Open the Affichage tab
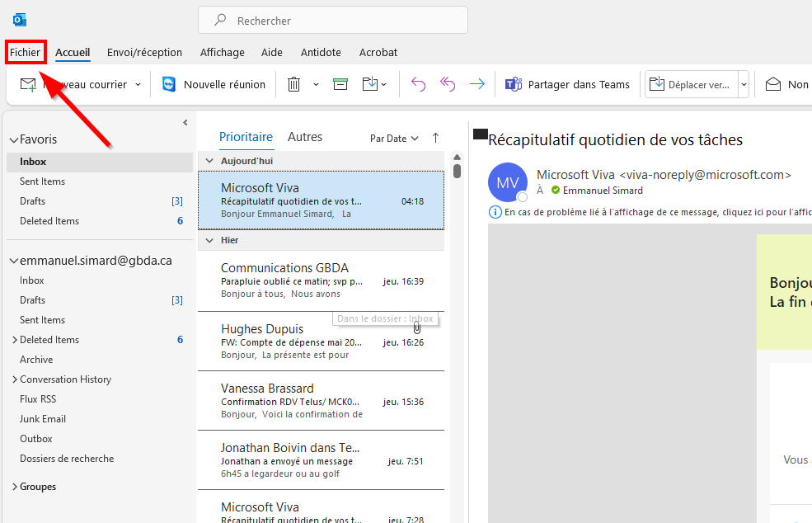 [x=222, y=52]
